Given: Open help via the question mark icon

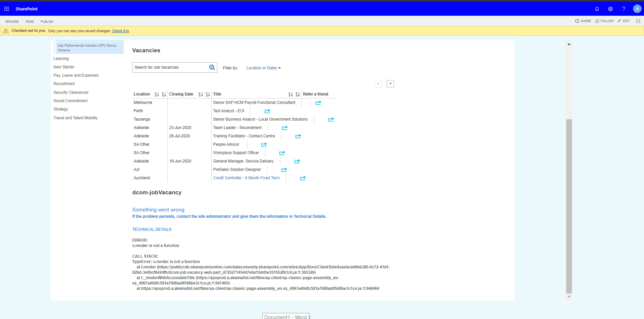Looking at the screenshot, I should coord(624,9).
